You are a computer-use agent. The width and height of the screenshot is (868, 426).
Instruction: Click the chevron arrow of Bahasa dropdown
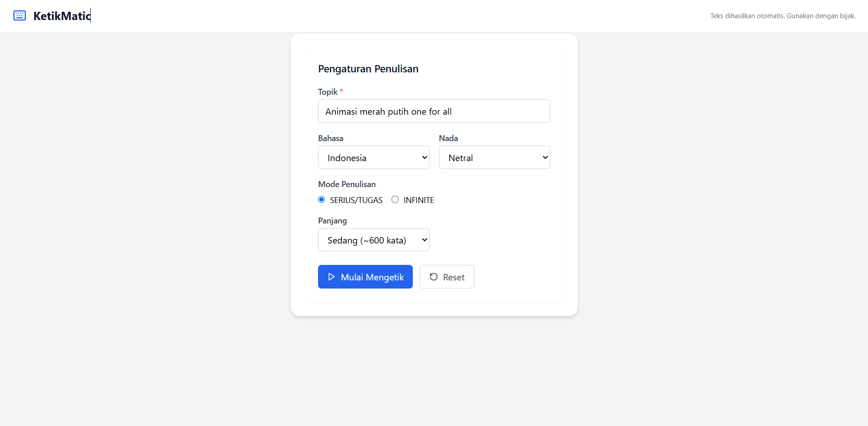[424, 157]
